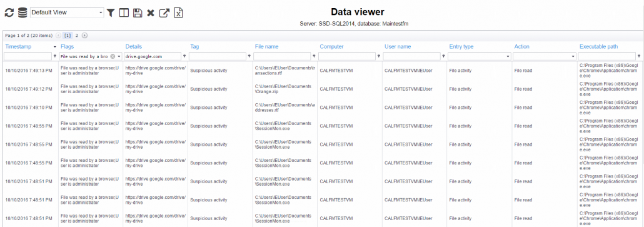
Task: Go to page 2 in pager
Action: pos(77,35)
